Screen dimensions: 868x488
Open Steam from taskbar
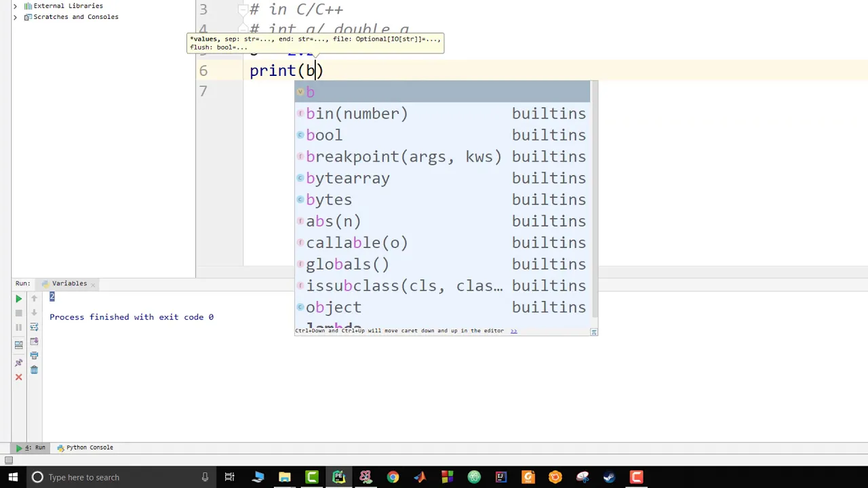pyautogui.click(x=609, y=477)
